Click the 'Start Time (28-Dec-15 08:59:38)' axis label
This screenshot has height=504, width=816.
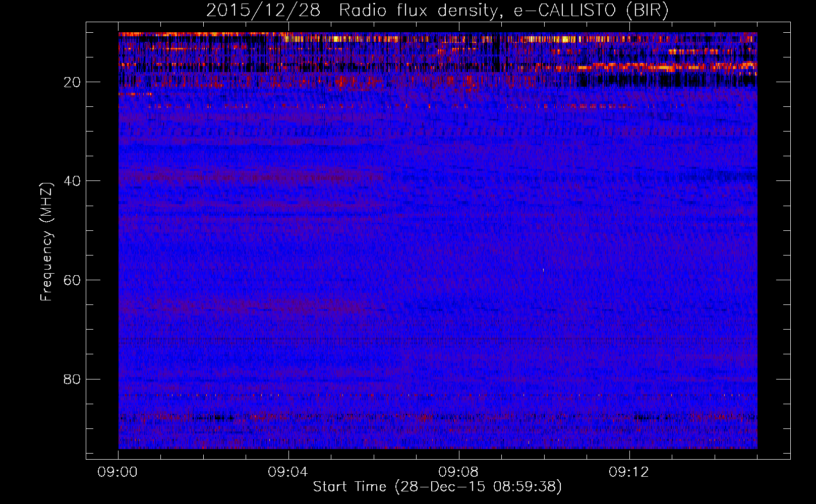click(x=437, y=487)
